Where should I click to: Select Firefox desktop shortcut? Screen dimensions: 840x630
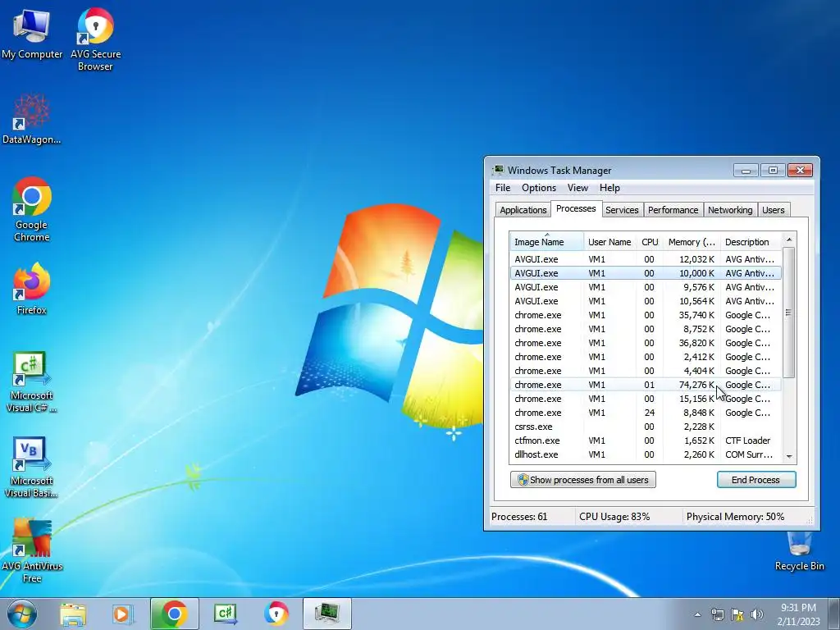32,288
